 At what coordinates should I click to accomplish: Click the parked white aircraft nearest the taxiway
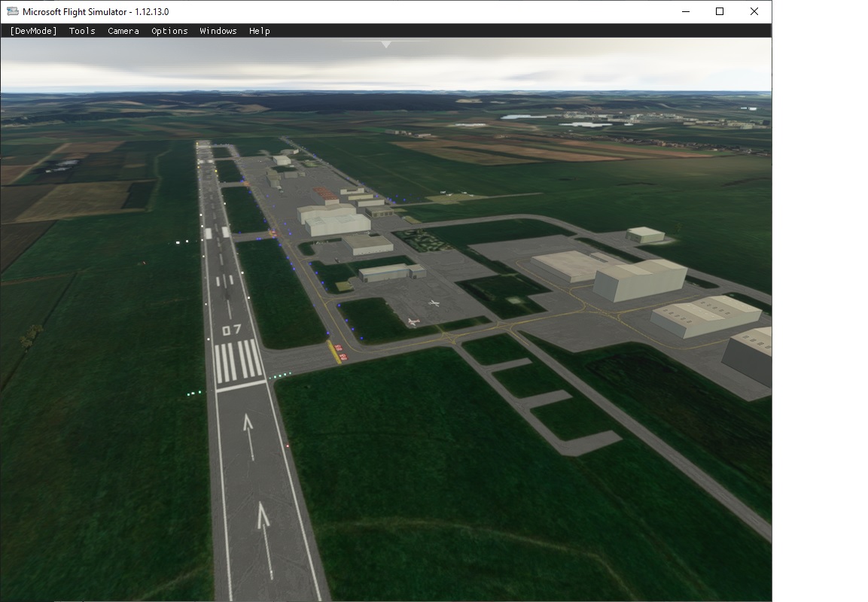(x=413, y=322)
